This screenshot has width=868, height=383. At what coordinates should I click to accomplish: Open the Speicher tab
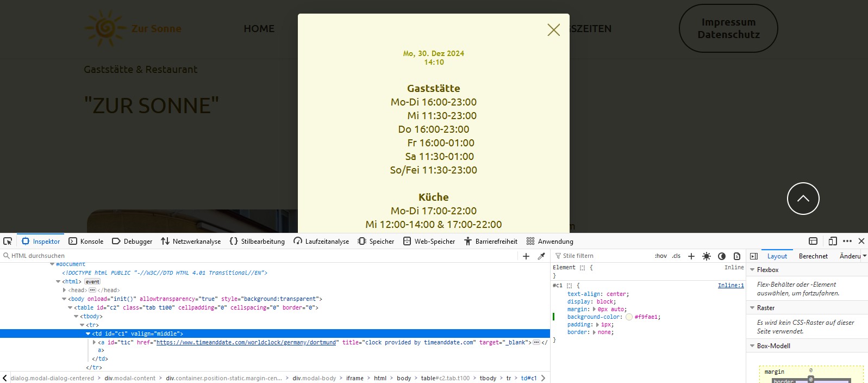click(376, 241)
